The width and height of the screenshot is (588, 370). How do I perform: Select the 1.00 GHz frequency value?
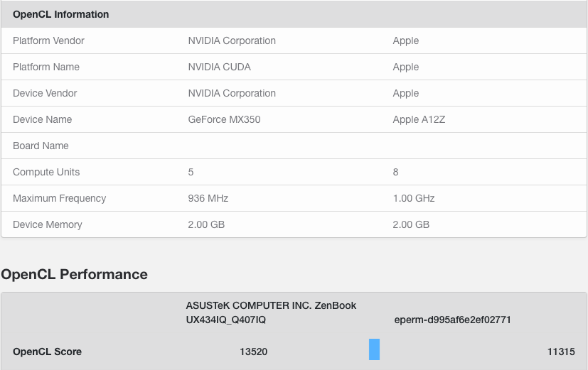tap(414, 198)
